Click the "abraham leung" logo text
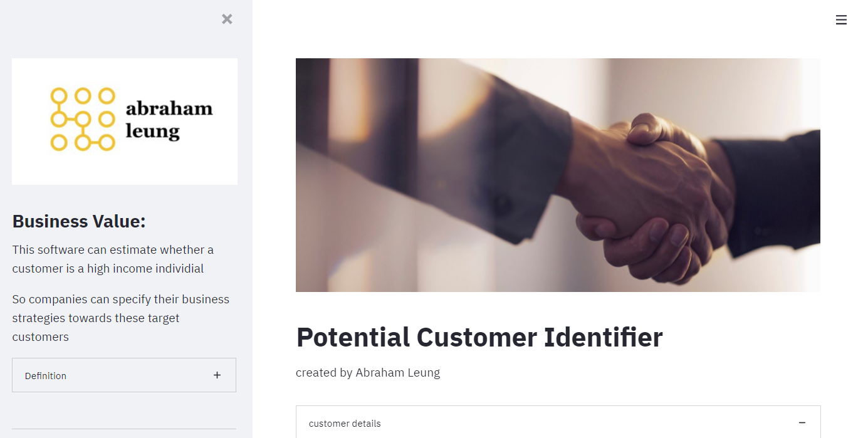Viewport: 868px width, 438px height. point(169,120)
